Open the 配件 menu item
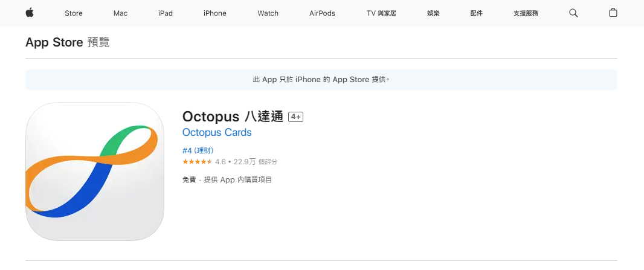This screenshot has height=270, width=644. (x=476, y=13)
